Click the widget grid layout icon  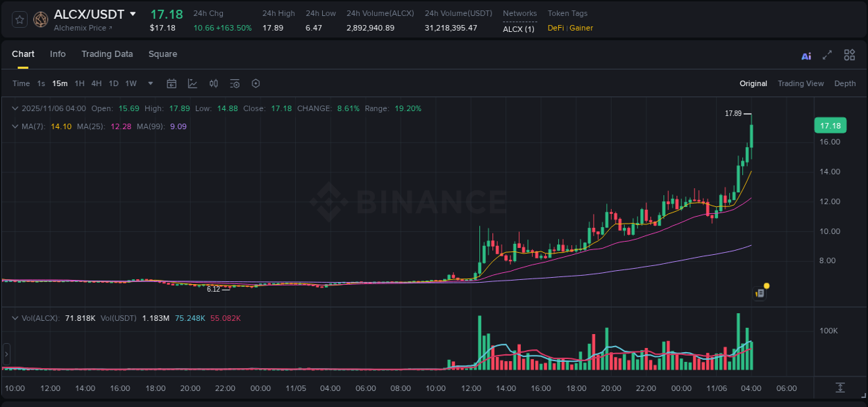849,55
